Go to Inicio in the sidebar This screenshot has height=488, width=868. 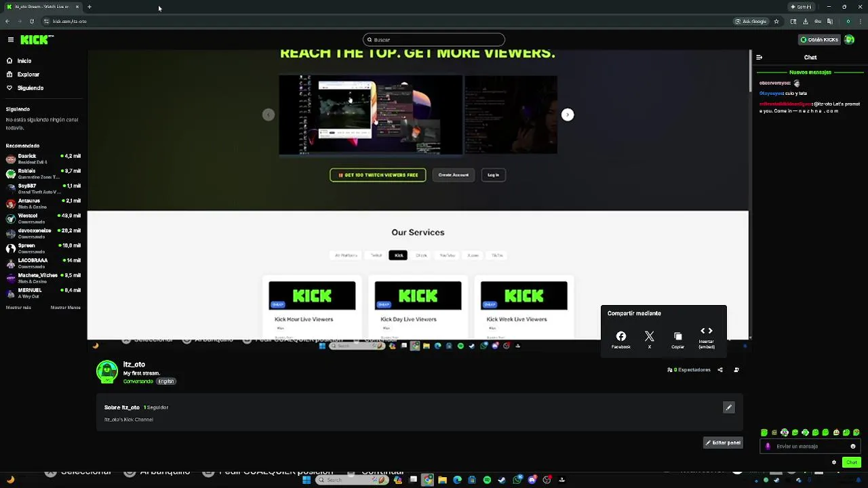(x=24, y=61)
